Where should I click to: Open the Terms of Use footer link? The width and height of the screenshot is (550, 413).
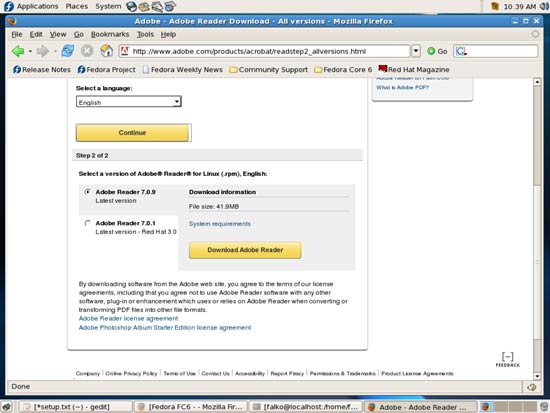[179, 373]
